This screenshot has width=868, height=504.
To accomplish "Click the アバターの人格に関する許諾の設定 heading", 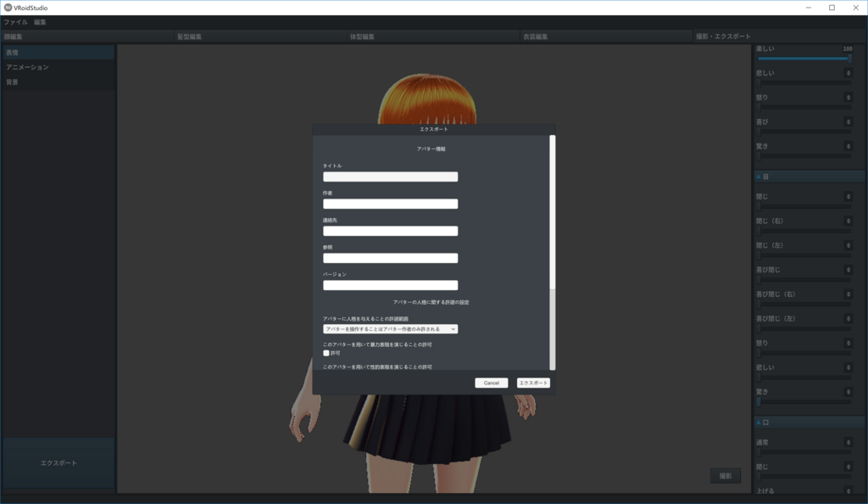I will coord(431,302).
